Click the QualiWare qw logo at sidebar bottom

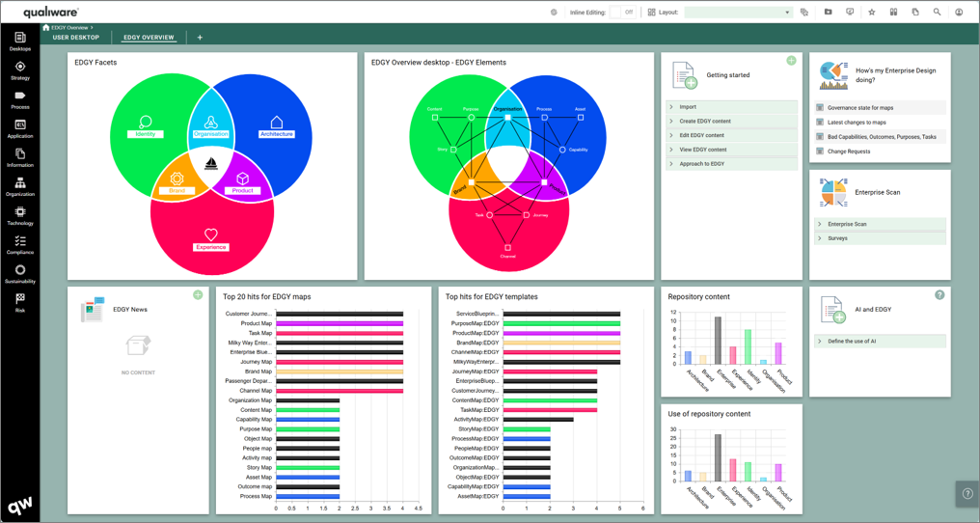click(x=20, y=505)
